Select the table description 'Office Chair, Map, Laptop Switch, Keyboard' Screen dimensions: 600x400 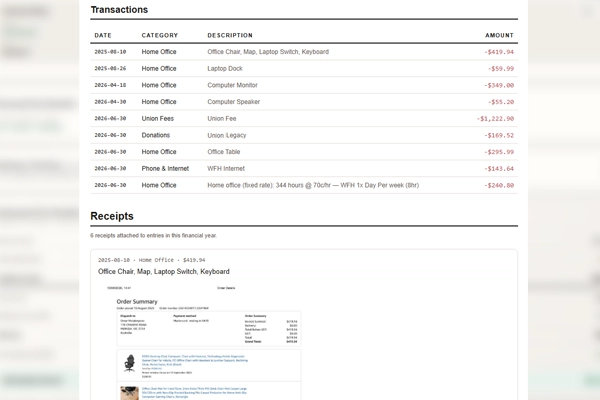tap(268, 52)
